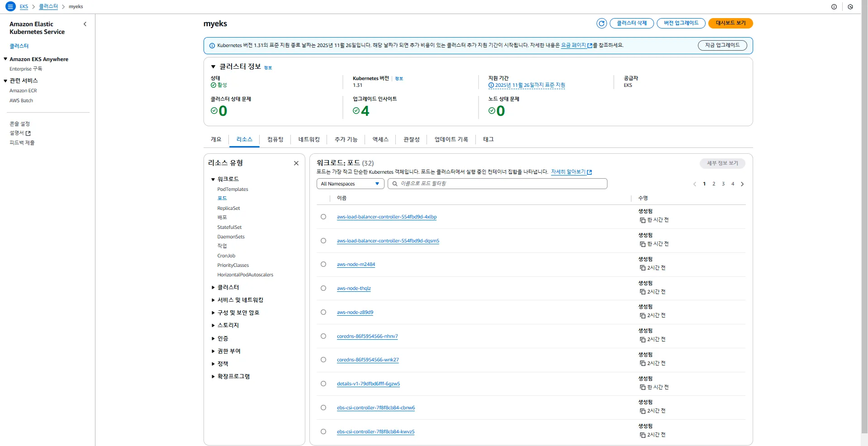Select DaemonSets in the workloads tree

click(x=231, y=237)
